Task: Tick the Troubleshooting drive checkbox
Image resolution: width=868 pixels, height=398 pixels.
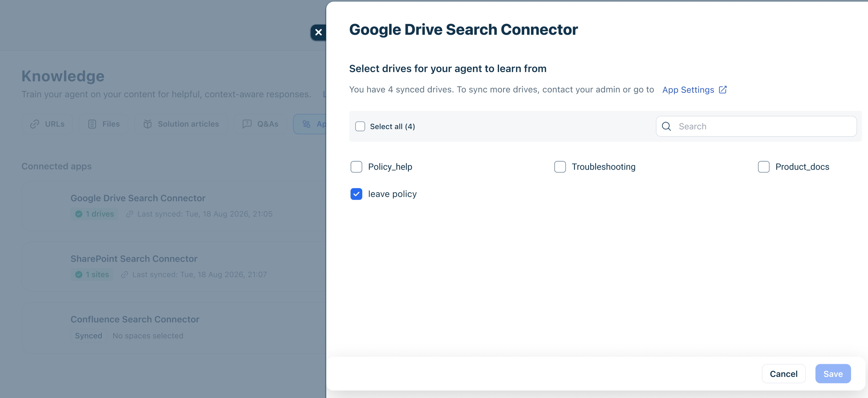Action: (560, 167)
